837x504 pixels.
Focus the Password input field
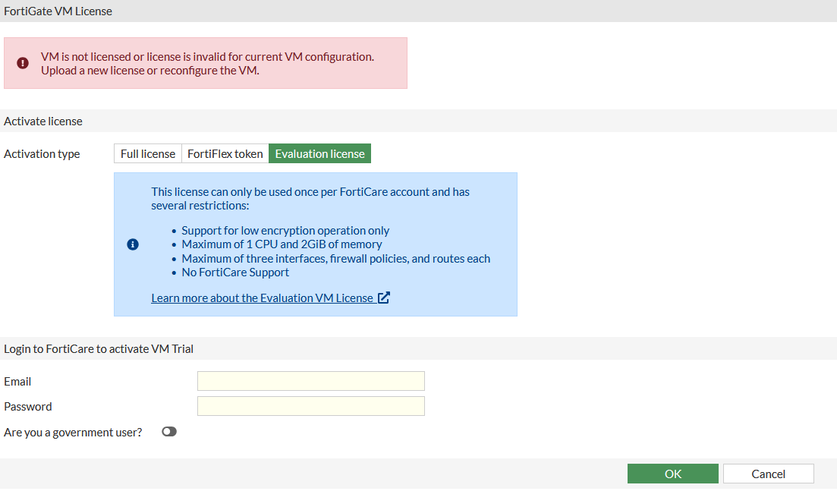[x=311, y=406]
